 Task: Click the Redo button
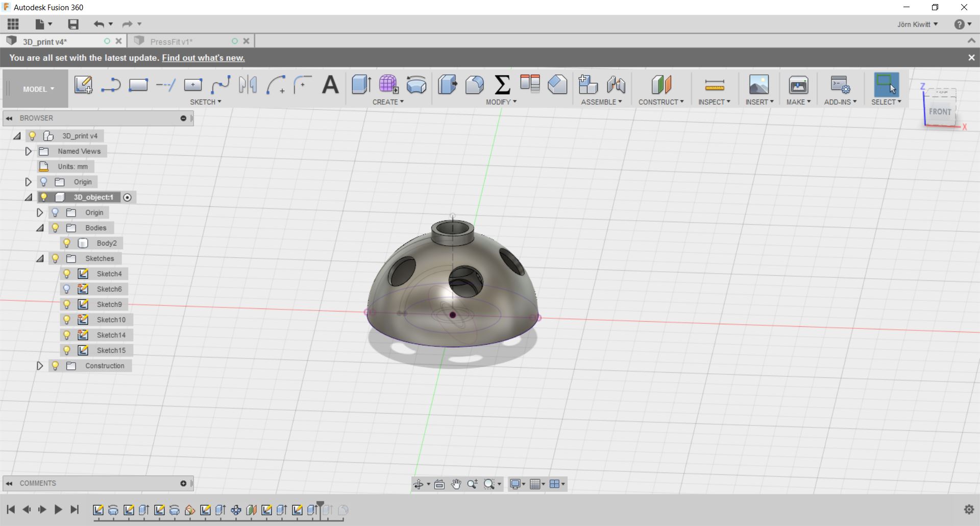(127, 24)
